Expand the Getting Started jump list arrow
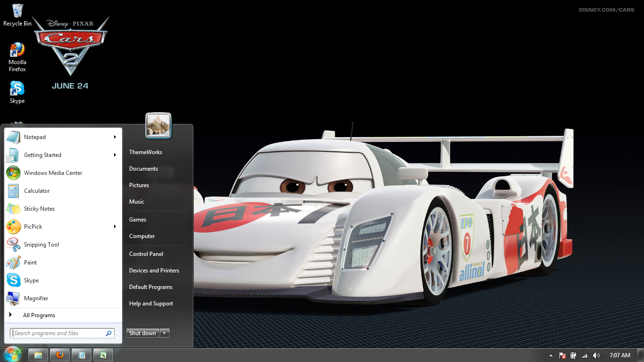Screen dimensions: 644x362 point(115,155)
